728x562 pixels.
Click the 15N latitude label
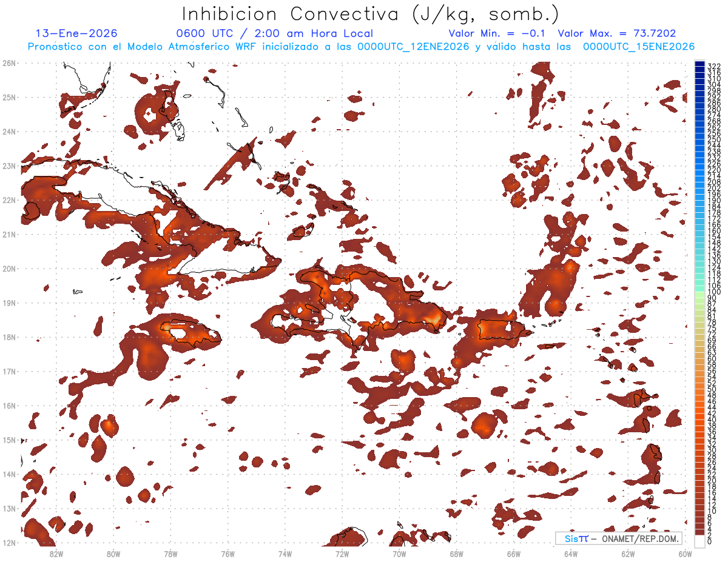[9, 440]
